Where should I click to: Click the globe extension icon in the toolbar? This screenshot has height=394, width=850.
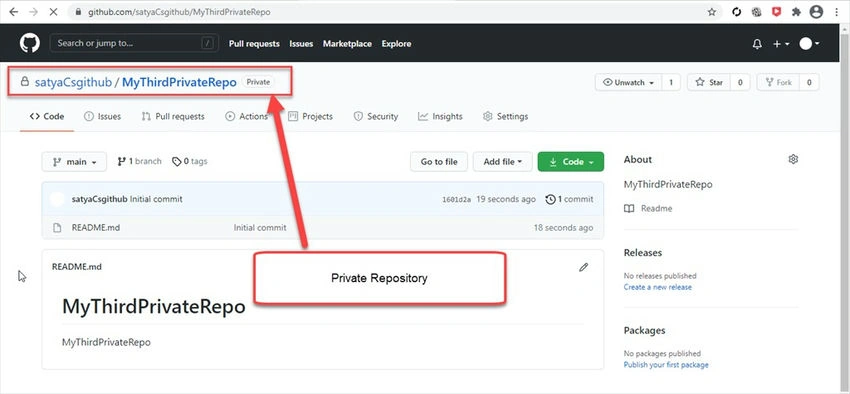coord(756,12)
